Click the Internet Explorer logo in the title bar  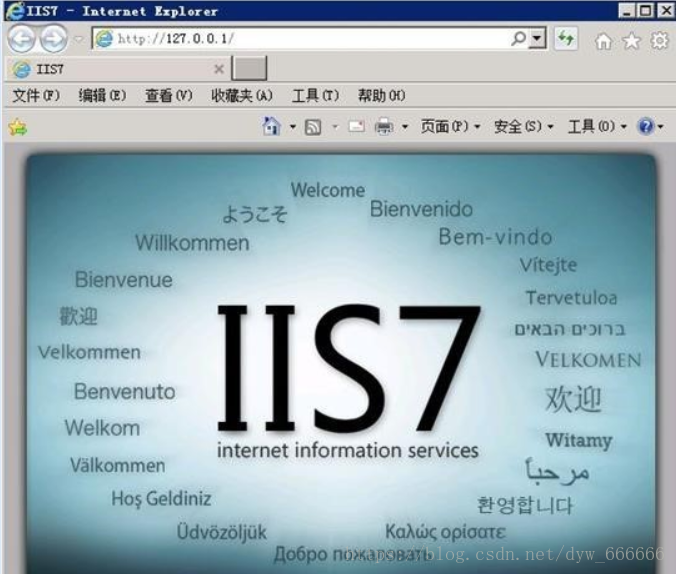[x=15, y=10]
